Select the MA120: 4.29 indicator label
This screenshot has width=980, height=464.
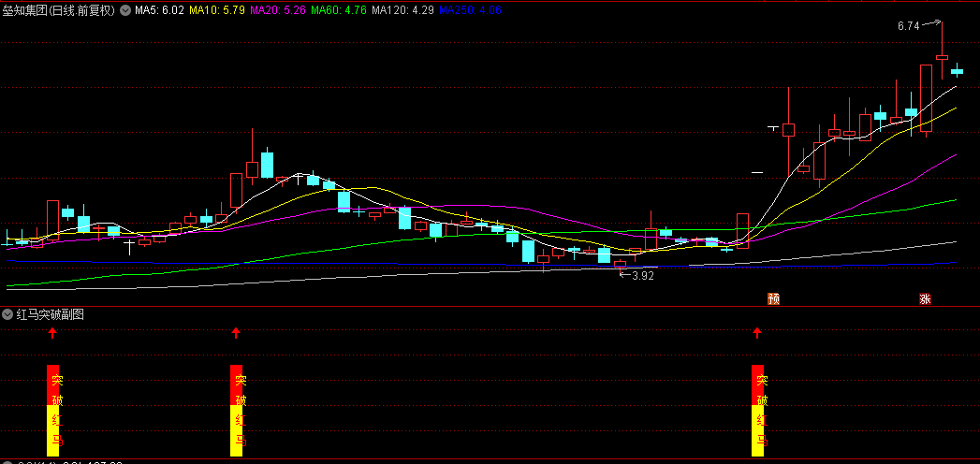402,10
